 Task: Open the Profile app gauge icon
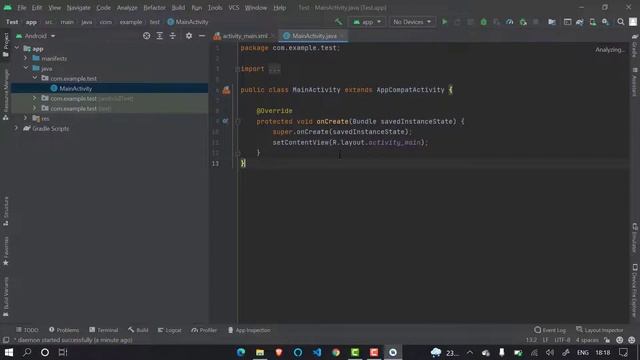pyautogui.click(x=510, y=22)
